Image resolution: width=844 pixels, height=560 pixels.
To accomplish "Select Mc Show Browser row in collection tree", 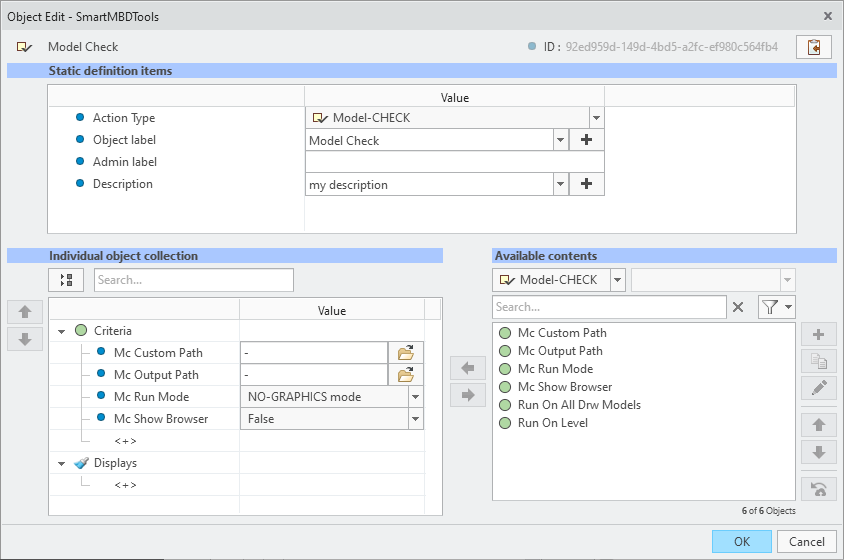I will [160, 419].
